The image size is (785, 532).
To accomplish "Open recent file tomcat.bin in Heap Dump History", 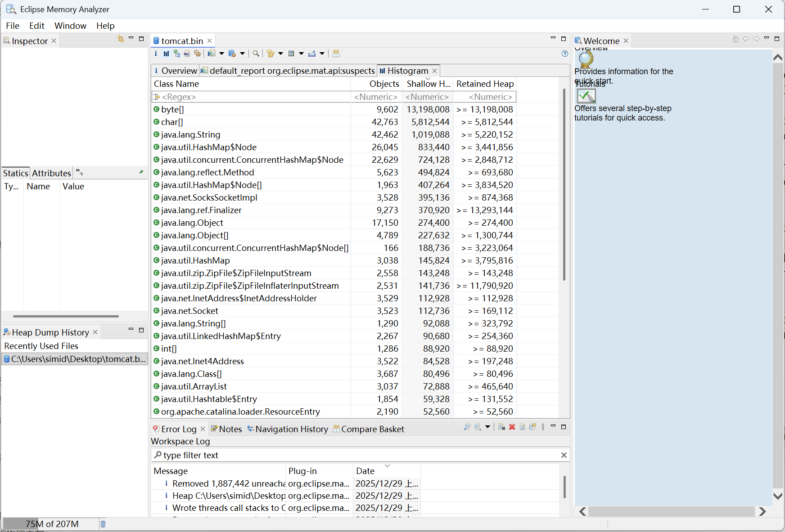I will (x=75, y=359).
